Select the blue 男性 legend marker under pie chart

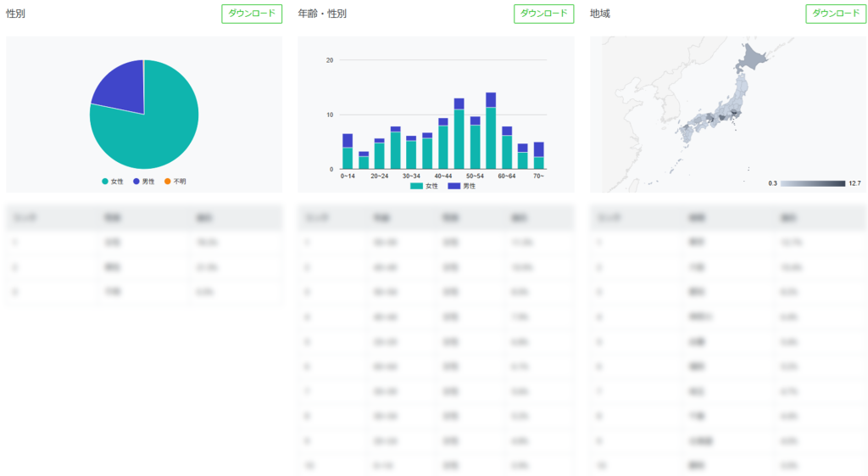click(x=136, y=182)
